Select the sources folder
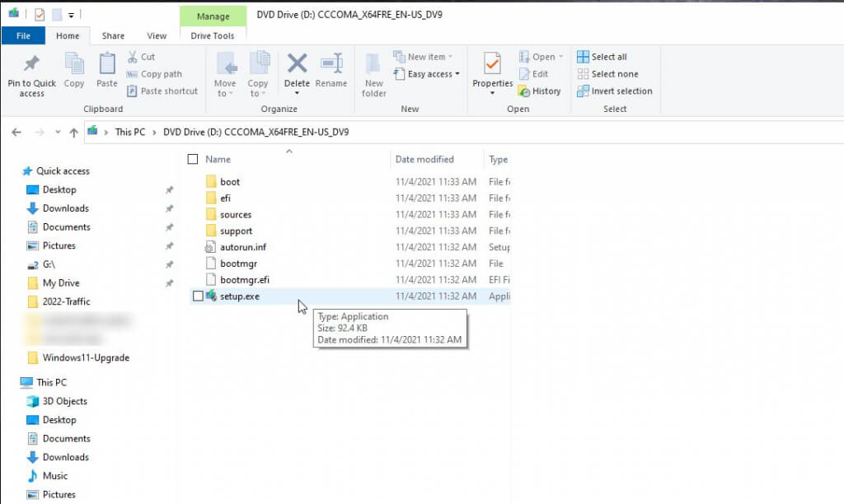Image resolution: width=844 pixels, height=504 pixels. tap(236, 215)
